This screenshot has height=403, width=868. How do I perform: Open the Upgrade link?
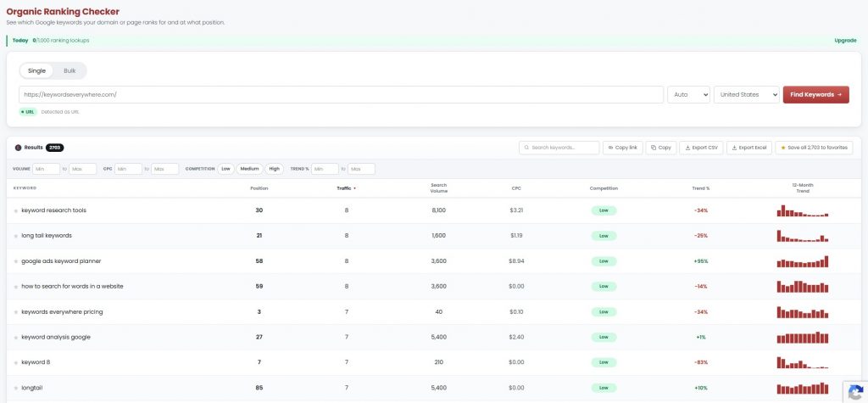click(845, 41)
